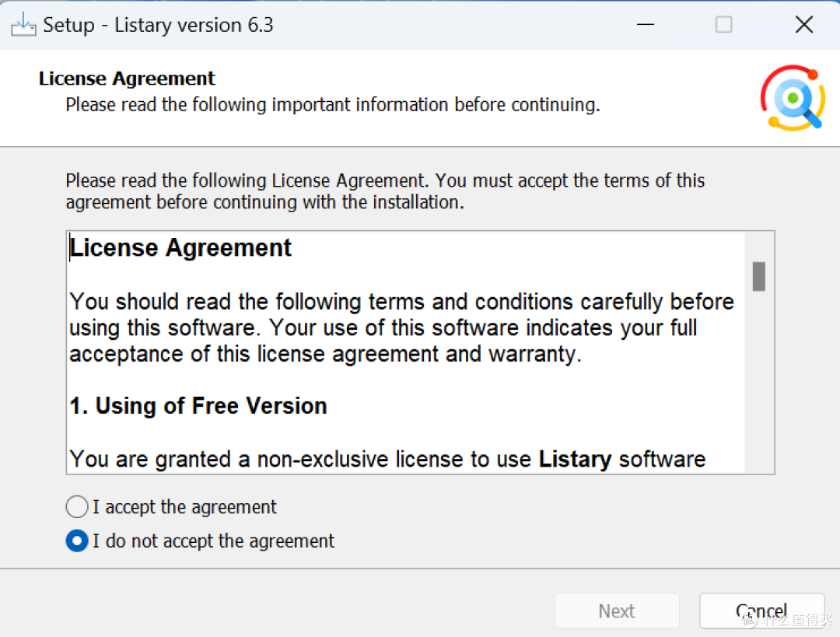
Task: Click the license text scrollbar thumb
Action: [758, 276]
